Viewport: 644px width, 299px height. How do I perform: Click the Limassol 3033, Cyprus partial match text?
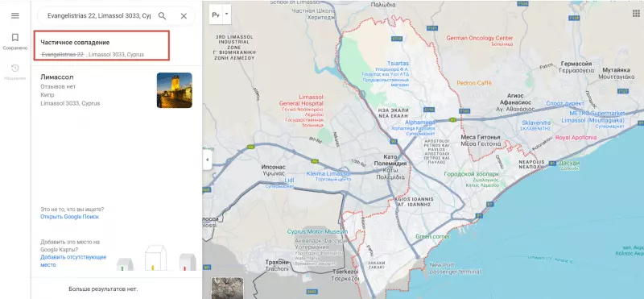click(116, 54)
